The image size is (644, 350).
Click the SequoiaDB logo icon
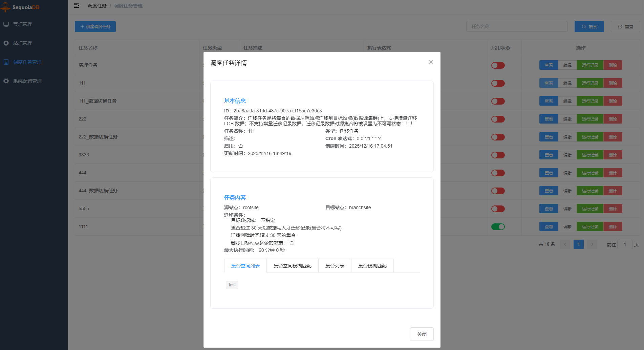point(6,7)
